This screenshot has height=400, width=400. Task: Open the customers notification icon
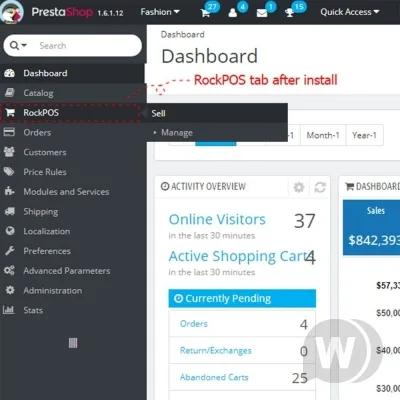[233, 13]
